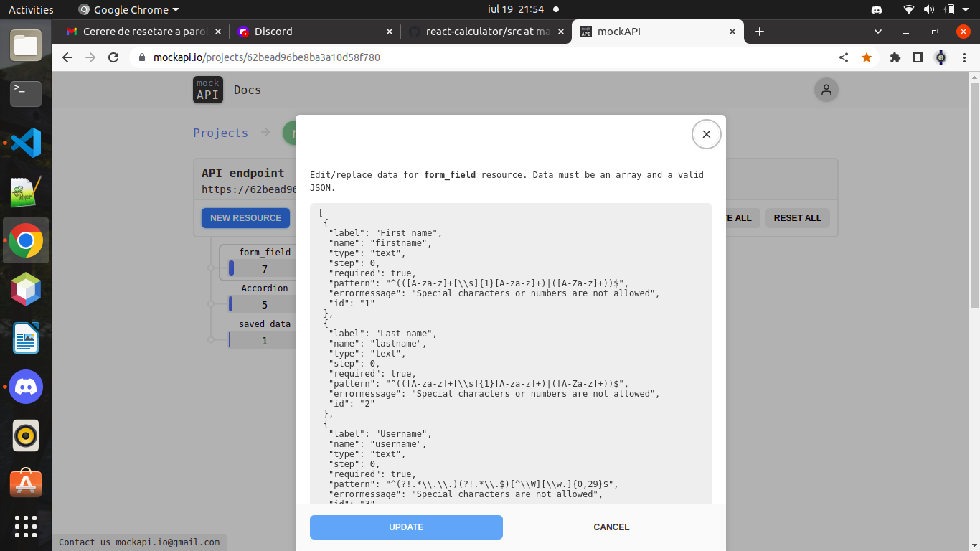Viewport: 980px width, 551px height.
Task: Open a new browser tab
Action: [x=760, y=32]
